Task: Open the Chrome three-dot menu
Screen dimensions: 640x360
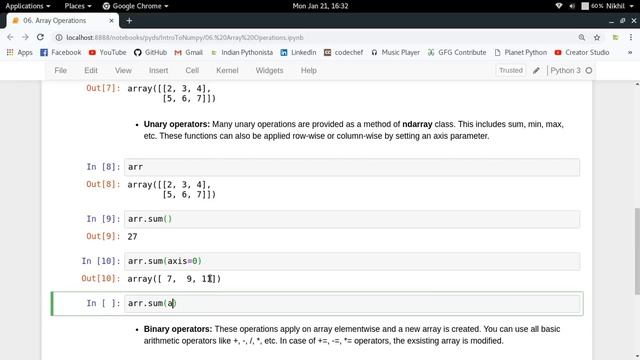Action: pyautogui.click(x=631, y=38)
